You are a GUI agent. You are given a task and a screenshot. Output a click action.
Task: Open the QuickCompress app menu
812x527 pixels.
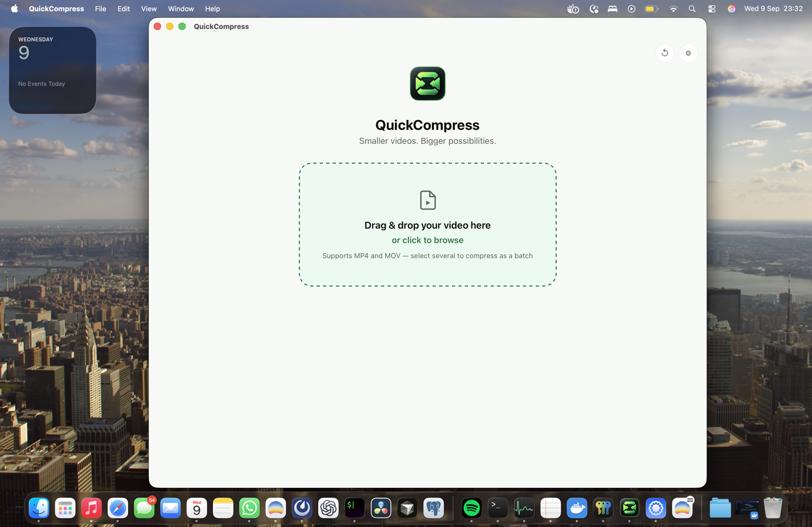pyautogui.click(x=56, y=9)
